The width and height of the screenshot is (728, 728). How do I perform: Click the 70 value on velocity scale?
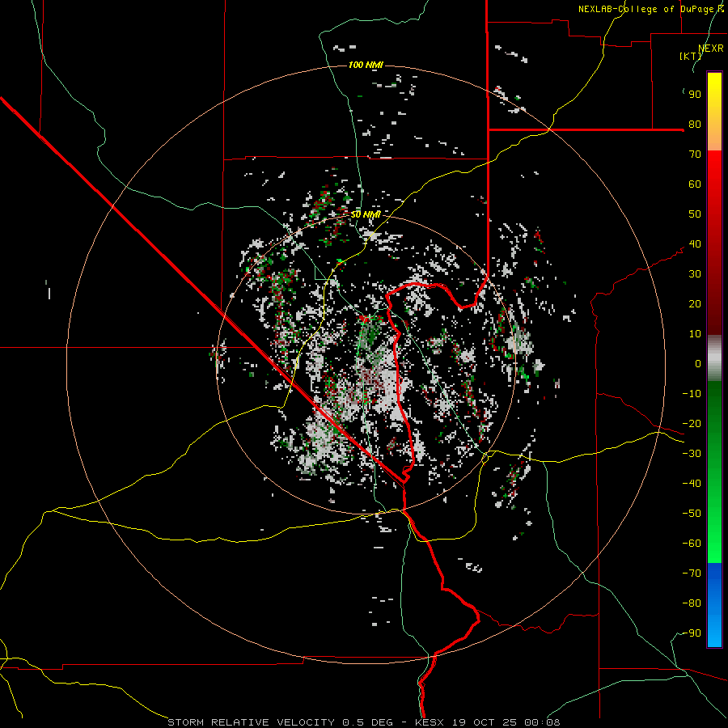(695, 154)
